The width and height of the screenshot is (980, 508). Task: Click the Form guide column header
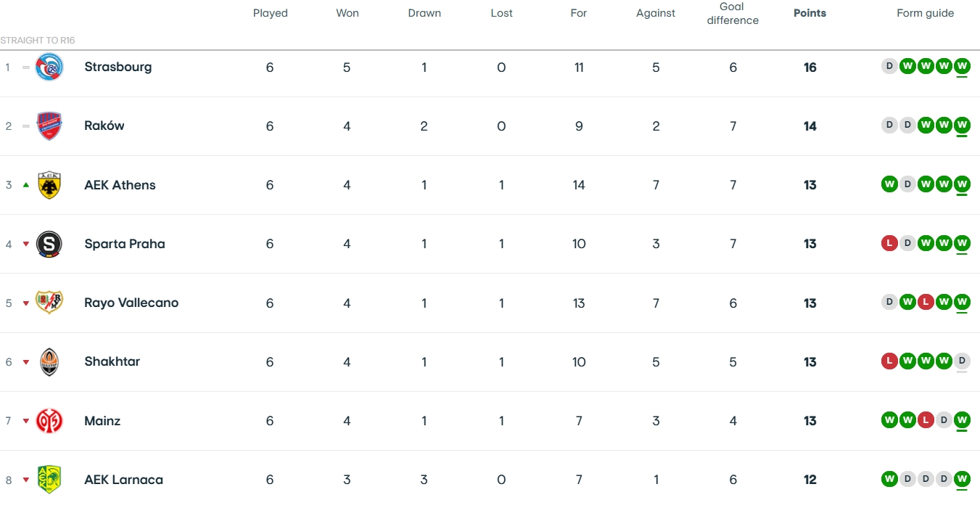(x=925, y=13)
